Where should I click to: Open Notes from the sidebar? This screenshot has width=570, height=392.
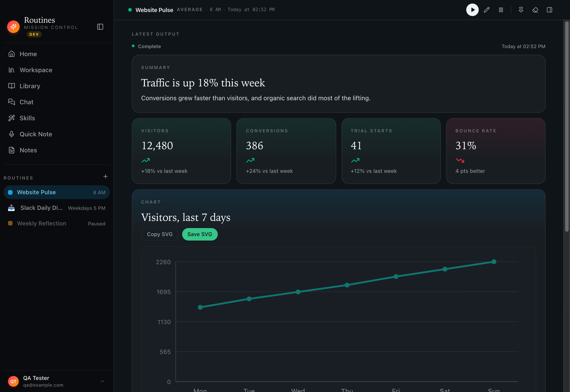coord(57,150)
